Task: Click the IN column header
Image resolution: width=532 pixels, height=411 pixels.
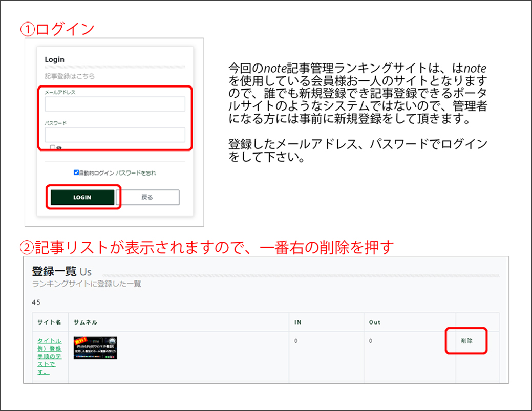Action: [298, 322]
